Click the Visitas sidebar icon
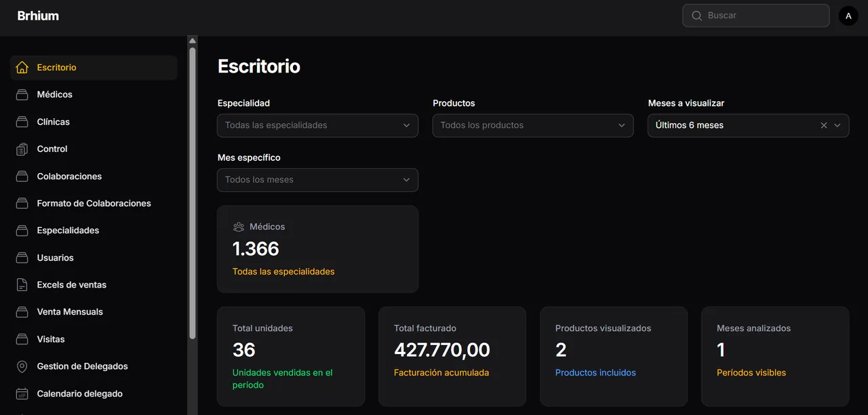Screen dimensions: 868x415 point(22,339)
